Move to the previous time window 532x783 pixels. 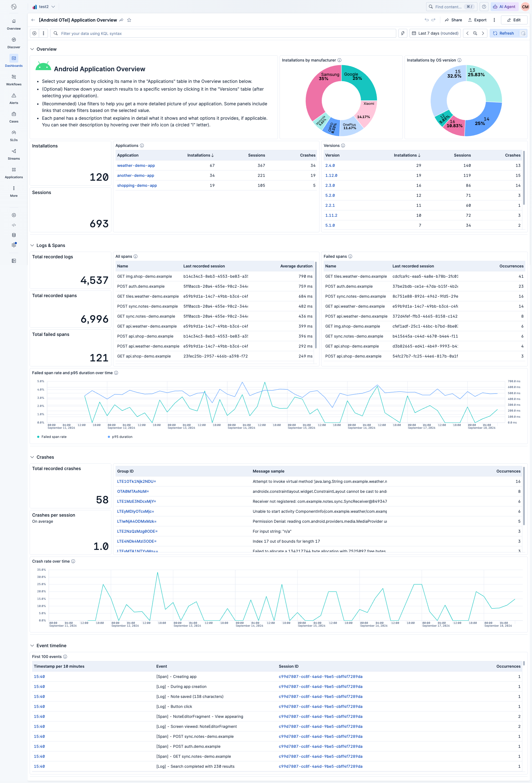pos(467,33)
